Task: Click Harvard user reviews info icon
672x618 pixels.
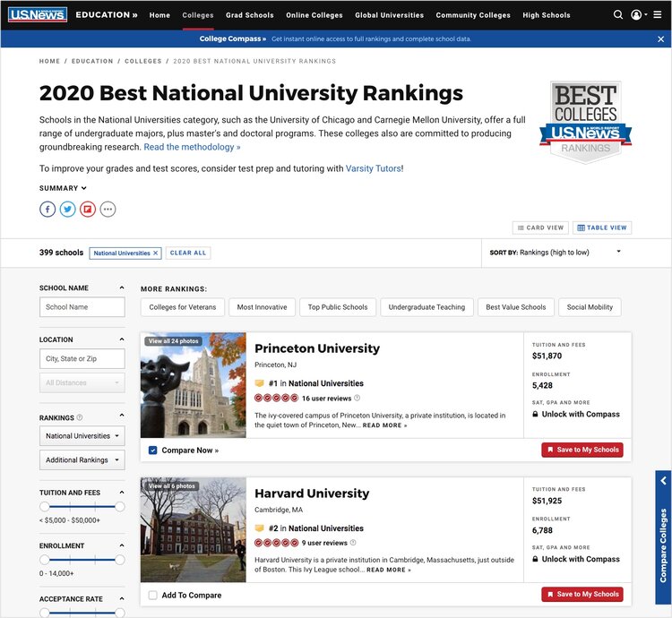Action: [x=353, y=543]
